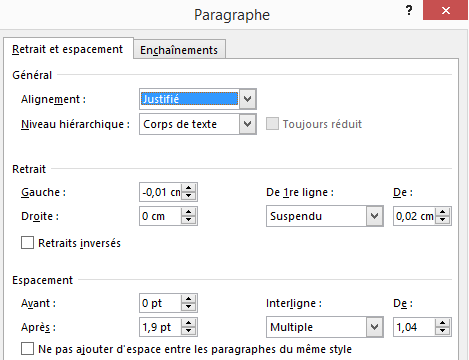Increase the Avant spacing with the up arrow
This screenshot has width=469, height=360.
point(189,299)
